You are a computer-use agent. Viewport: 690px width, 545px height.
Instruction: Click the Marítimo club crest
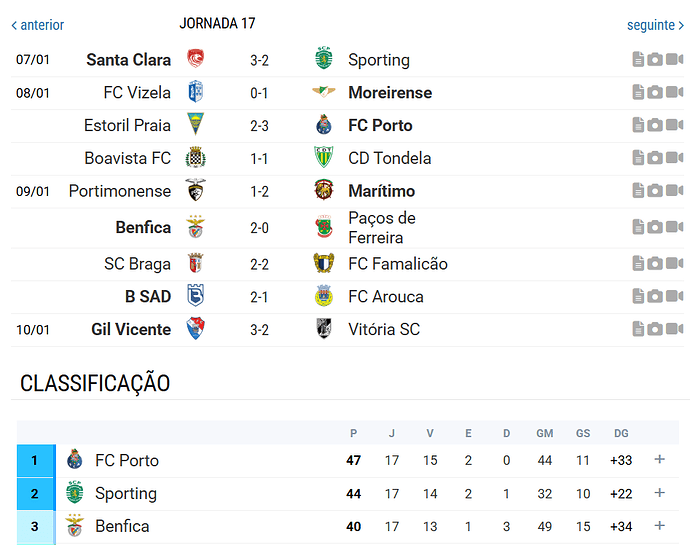click(x=324, y=191)
